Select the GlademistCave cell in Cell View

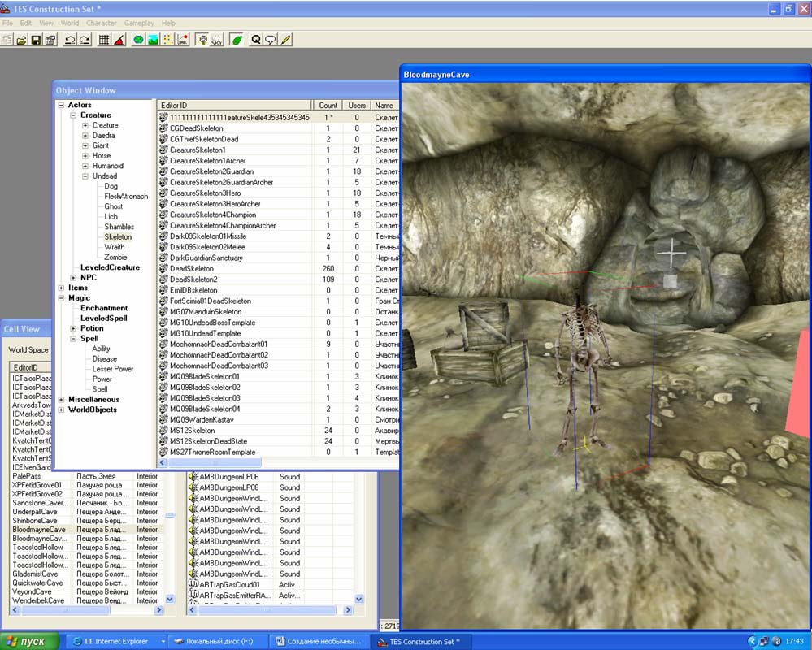[35, 574]
